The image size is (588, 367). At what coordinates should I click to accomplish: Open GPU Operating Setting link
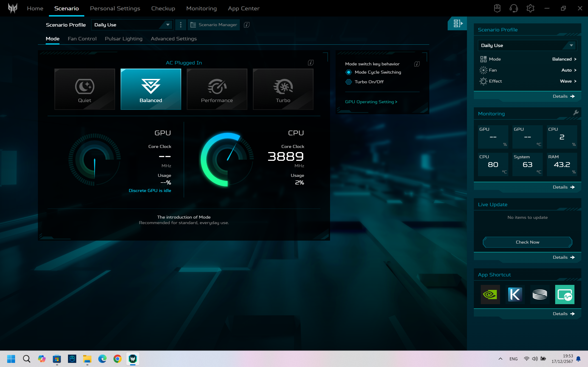371,102
